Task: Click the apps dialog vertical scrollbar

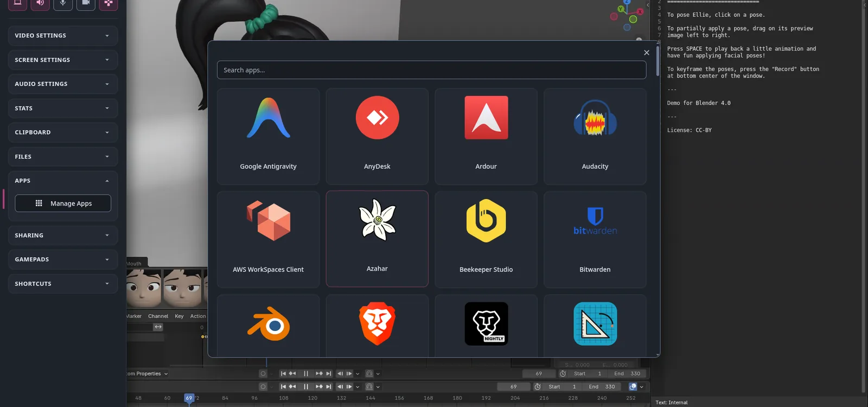Action: coord(658,61)
